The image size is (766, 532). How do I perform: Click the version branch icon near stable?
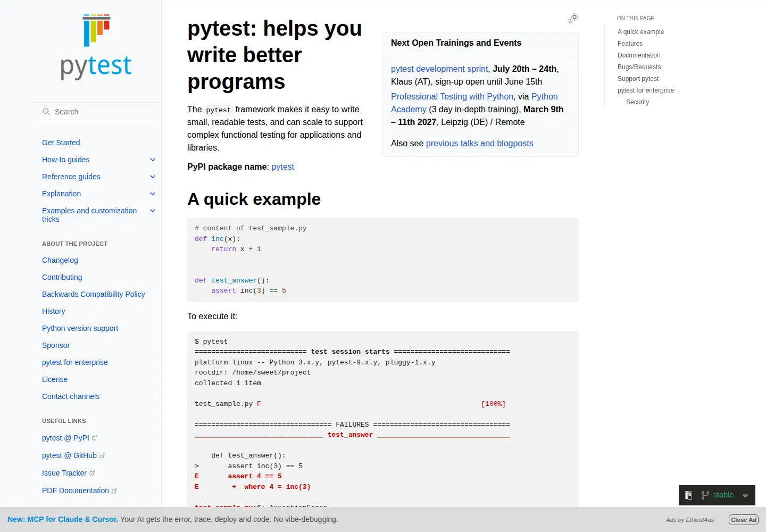(x=705, y=495)
